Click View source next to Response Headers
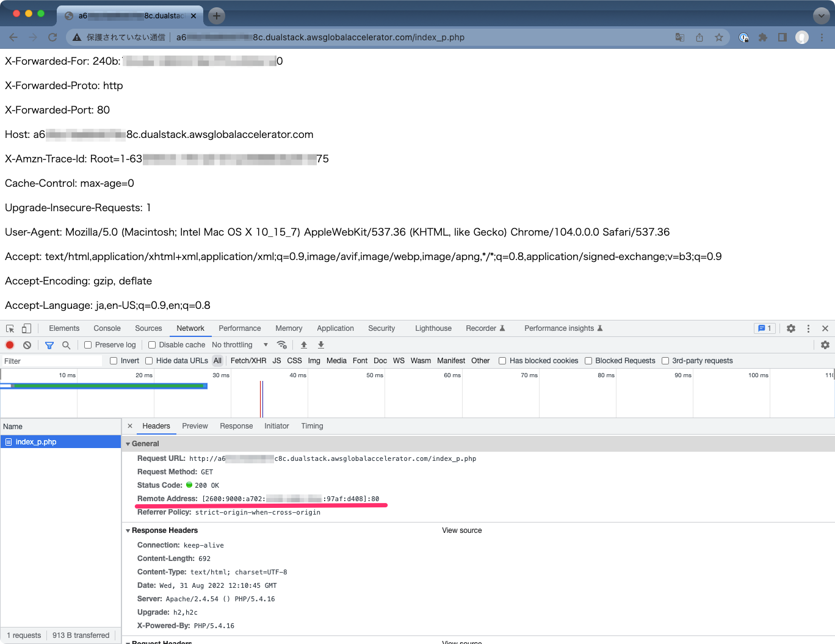Screen dimensions: 835x644 [461, 530]
